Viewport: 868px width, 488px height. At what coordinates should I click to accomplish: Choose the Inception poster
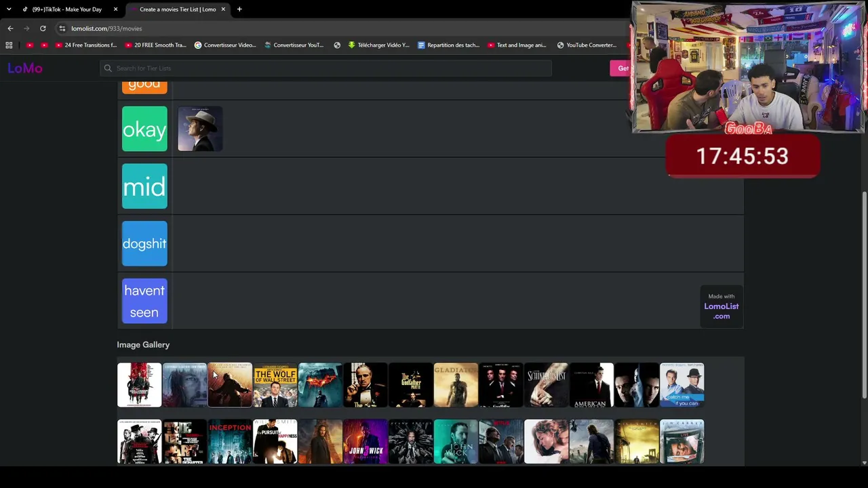pos(230,442)
